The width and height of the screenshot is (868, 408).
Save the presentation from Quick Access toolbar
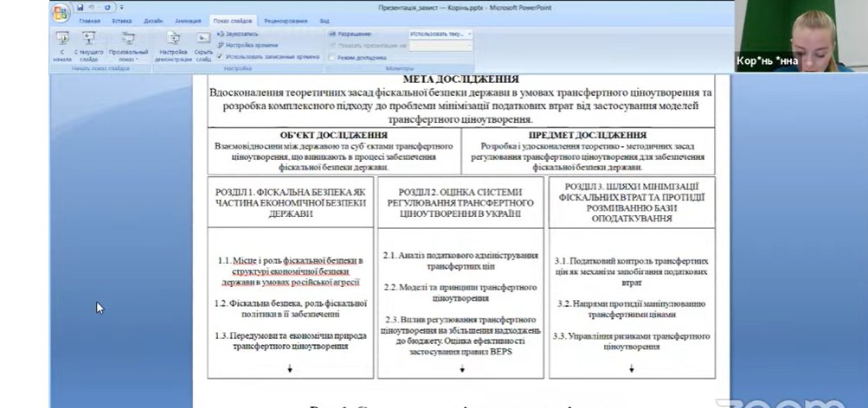point(80,7)
